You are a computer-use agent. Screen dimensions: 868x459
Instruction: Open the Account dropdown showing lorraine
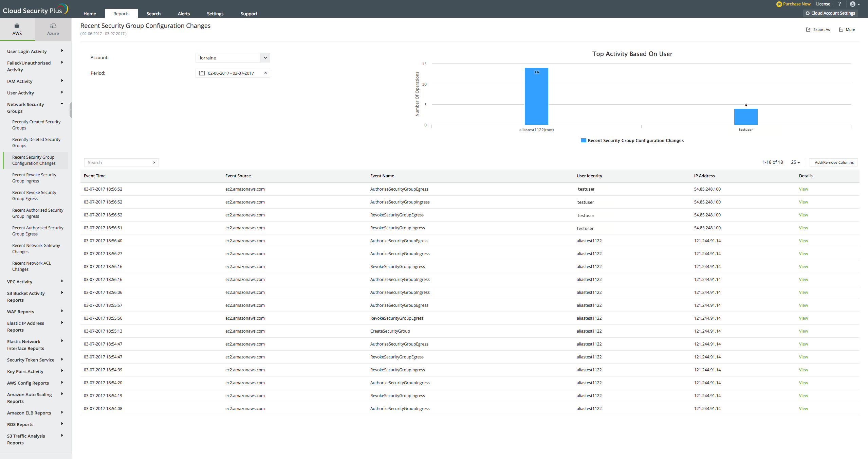pyautogui.click(x=265, y=58)
